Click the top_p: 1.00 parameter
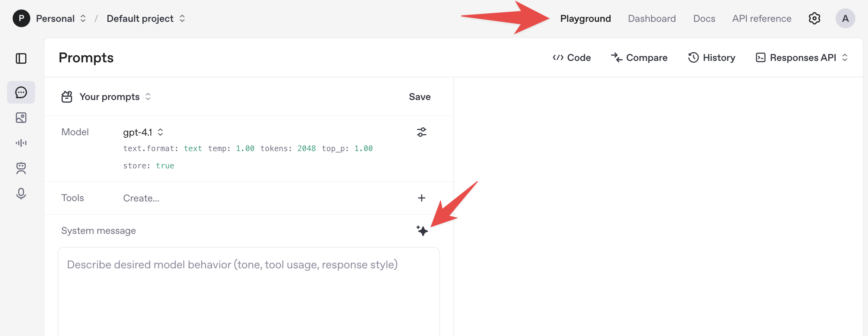The height and width of the screenshot is (336, 868). [x=347, y=148]
